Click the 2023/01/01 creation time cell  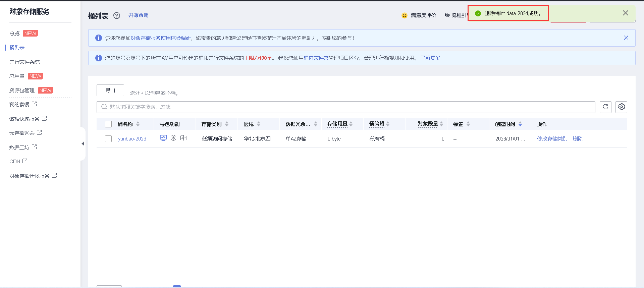point(510,139)
